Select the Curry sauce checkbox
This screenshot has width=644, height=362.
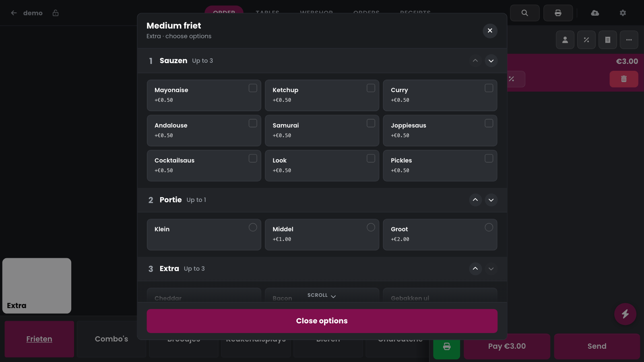click(489, 88)
